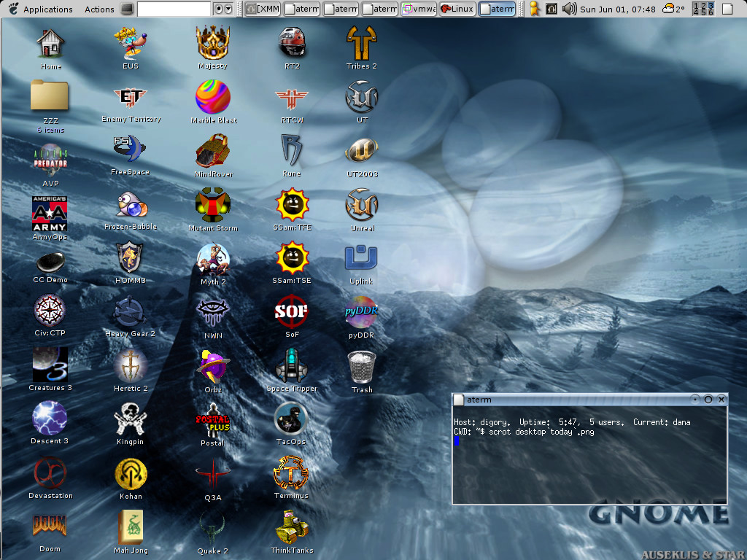Image resolution: width=747 pixels, height=560 pixels.
Task: Click the highlighted active aterm taskbar button
Action: [497, 9]
